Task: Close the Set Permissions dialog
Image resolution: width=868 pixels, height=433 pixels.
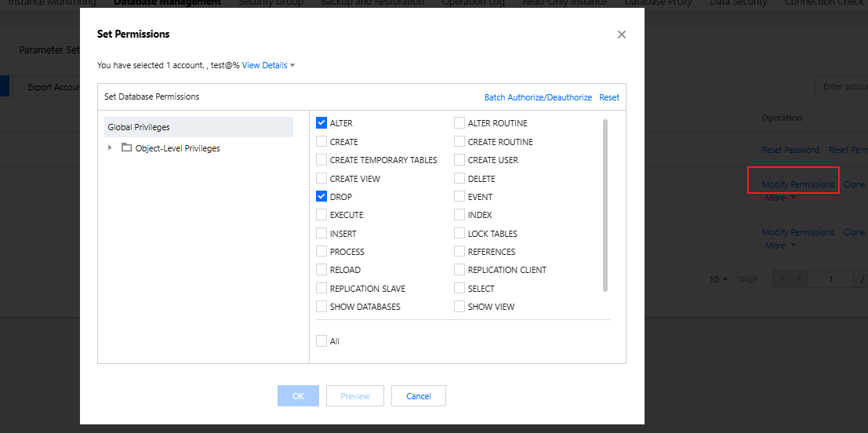Action: pyautogui.click(x=622, y=35)
